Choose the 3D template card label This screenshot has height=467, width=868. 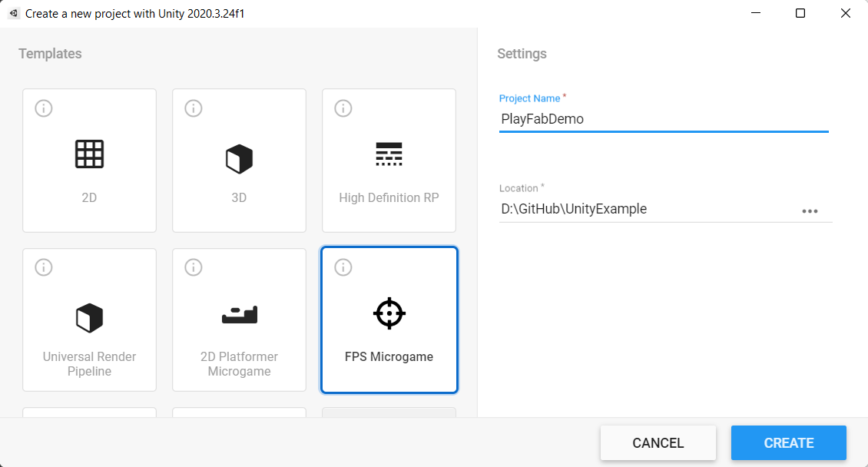[x=239, y=197]
